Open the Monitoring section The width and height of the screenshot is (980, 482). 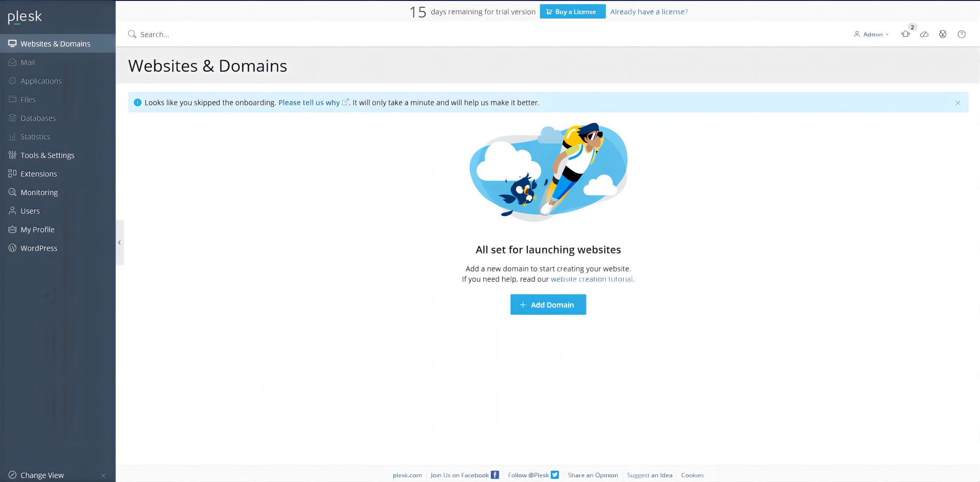coord(38,192)
